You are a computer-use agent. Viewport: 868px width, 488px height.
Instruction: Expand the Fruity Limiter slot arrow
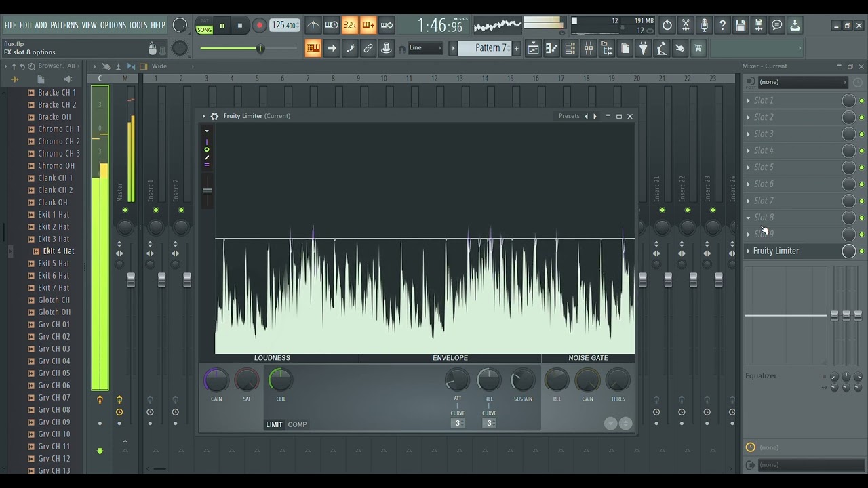[x=749, y=251]
